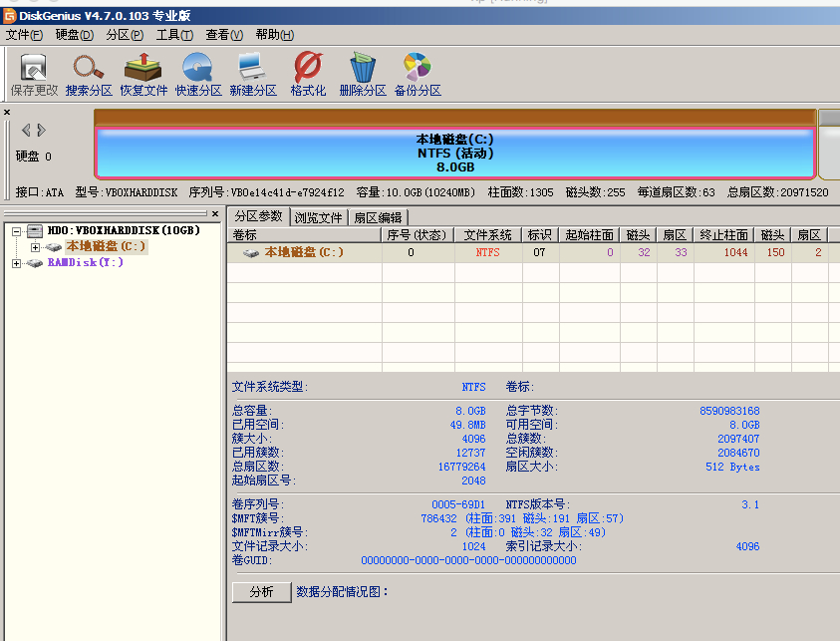
Task: Go to previous disk with left arrow
Action: pos(25,131)
